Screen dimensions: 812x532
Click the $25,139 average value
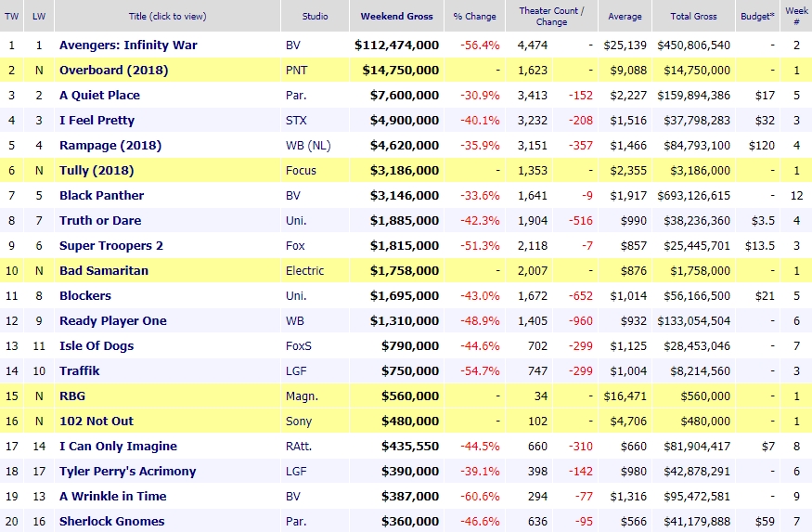coord(625,45)
